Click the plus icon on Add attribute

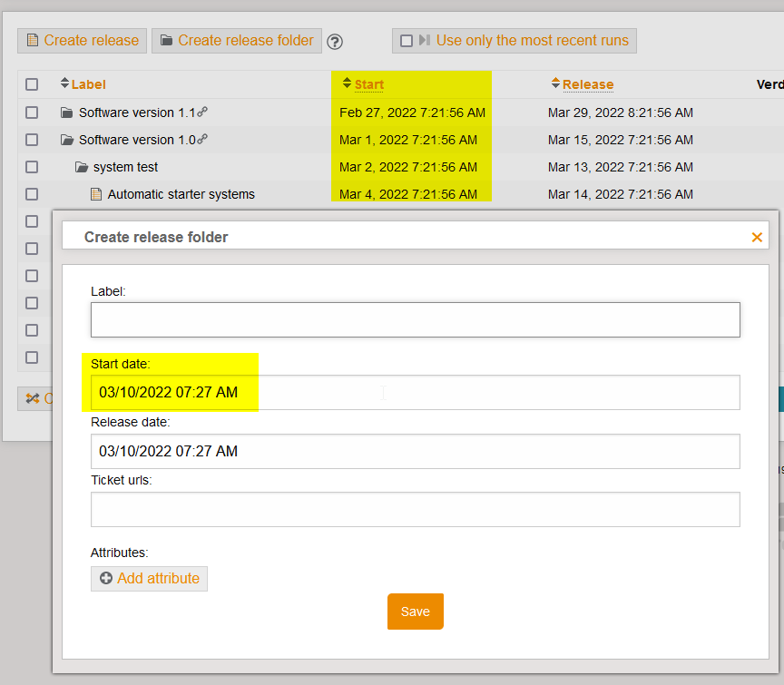pos(106,578)
